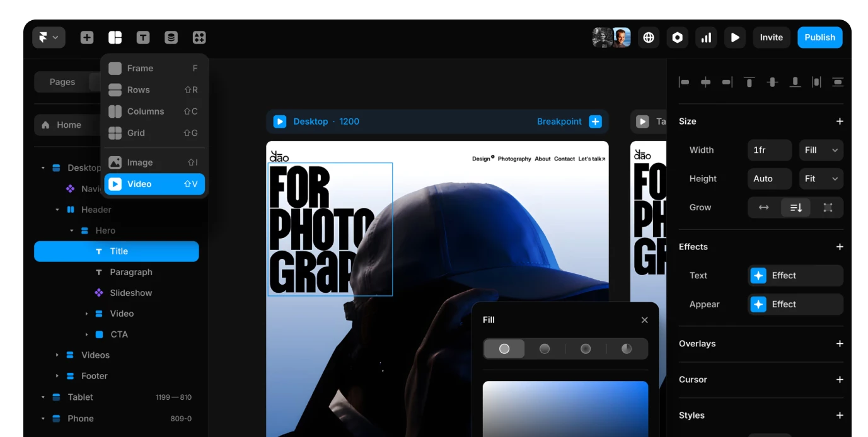
Task: Click the blue gradient color picker area
Action: click(565, 408)
